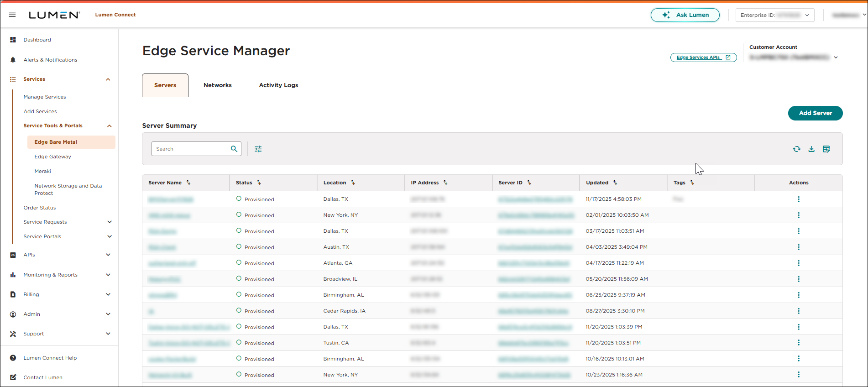Open Alerts & Notifications
Screen dimensions: 868x387
[50, 60]
